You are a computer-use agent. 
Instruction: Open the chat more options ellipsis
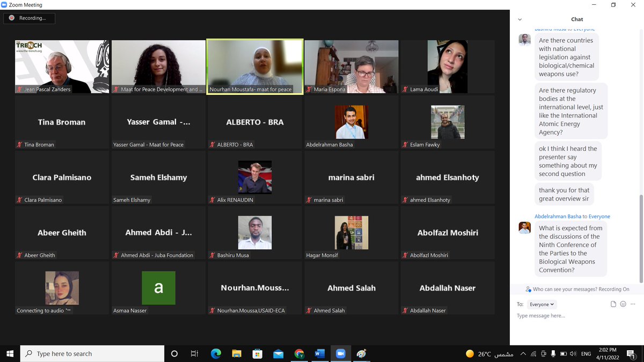tap(633, 304)
